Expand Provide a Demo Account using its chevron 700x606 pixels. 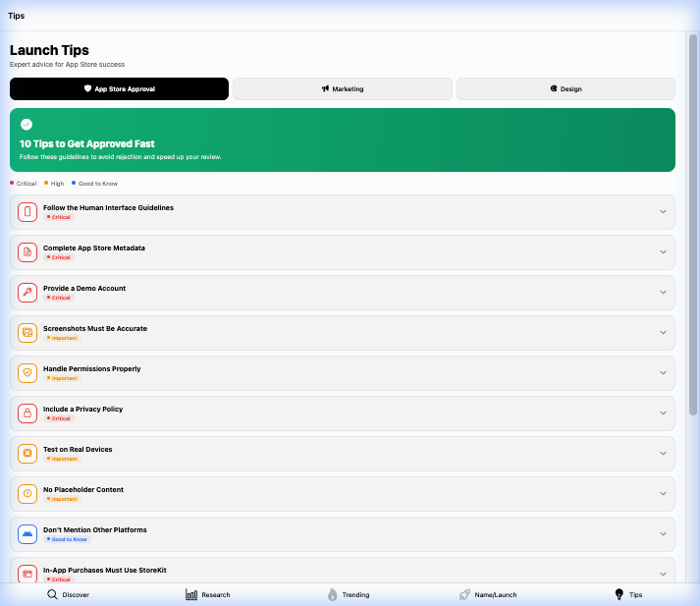click(663, 293)
